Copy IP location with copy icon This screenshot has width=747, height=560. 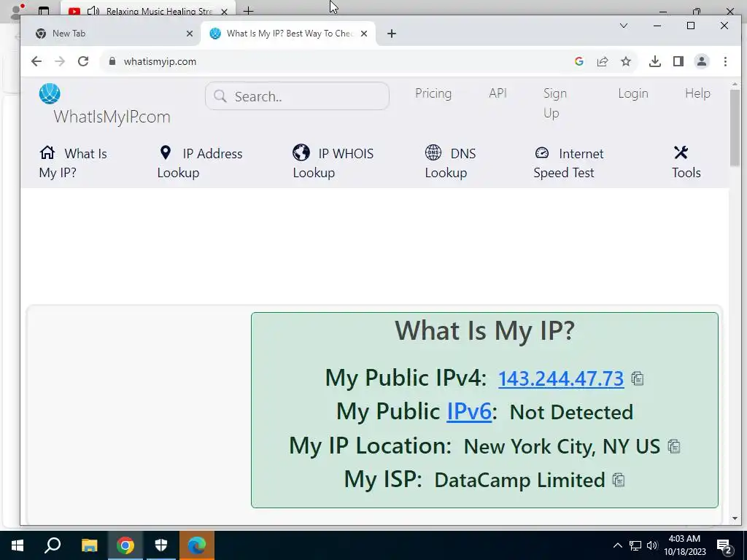pos(673,446)
